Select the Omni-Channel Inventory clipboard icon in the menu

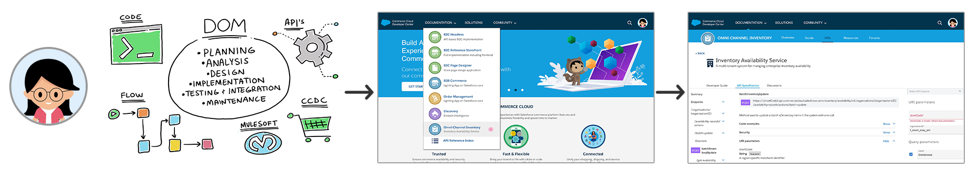(x=435, y=129)
